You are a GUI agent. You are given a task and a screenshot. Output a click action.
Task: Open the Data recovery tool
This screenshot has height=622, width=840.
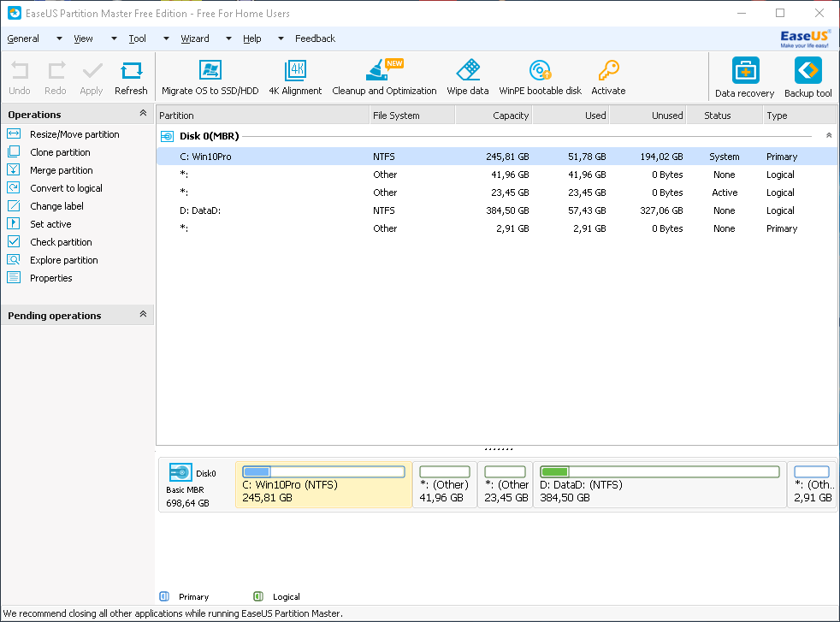point(744,71)
